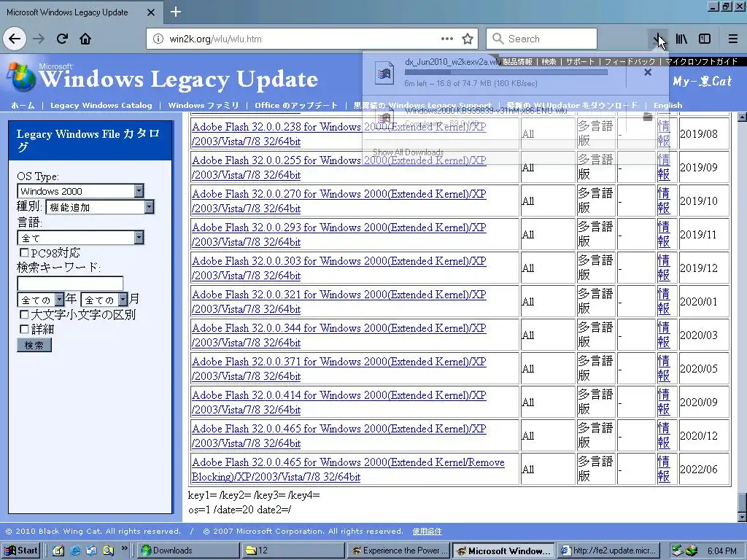Open the 言語 全て dropdown
This screenshot has height=560, width=747.
click(80, 237)
